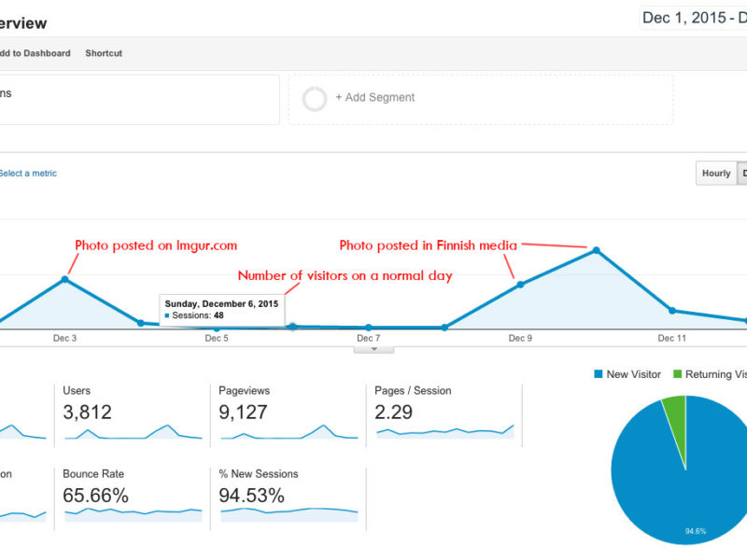Viewport: 747px width, 560px height.
Task: Click the Add Segment box
Action: 481,99
